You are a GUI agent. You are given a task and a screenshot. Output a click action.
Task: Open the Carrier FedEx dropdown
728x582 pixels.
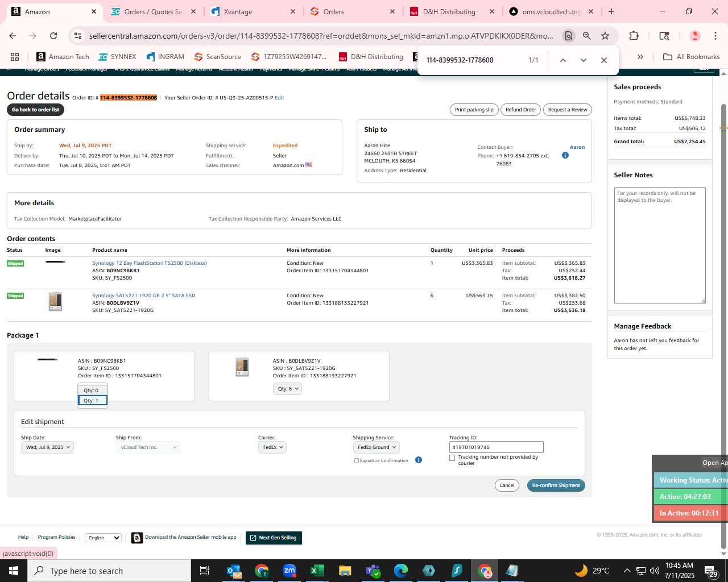[272, 447]
